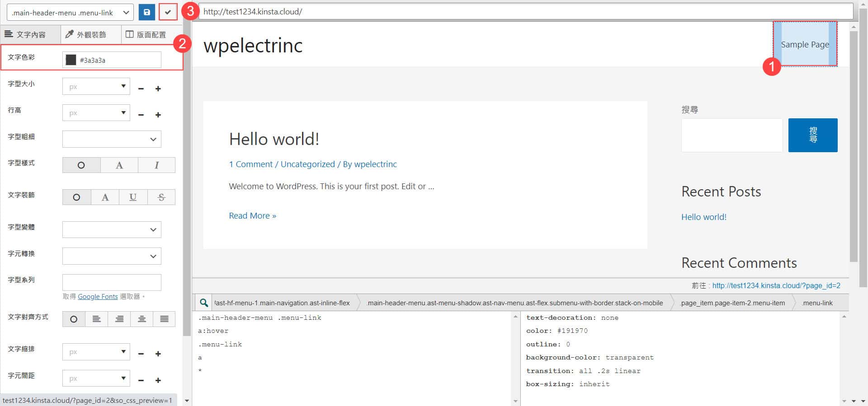Click the preview pane vertical scrollbar
The width and height of the screenshot is (868, 406).
(x=854, y=146)
